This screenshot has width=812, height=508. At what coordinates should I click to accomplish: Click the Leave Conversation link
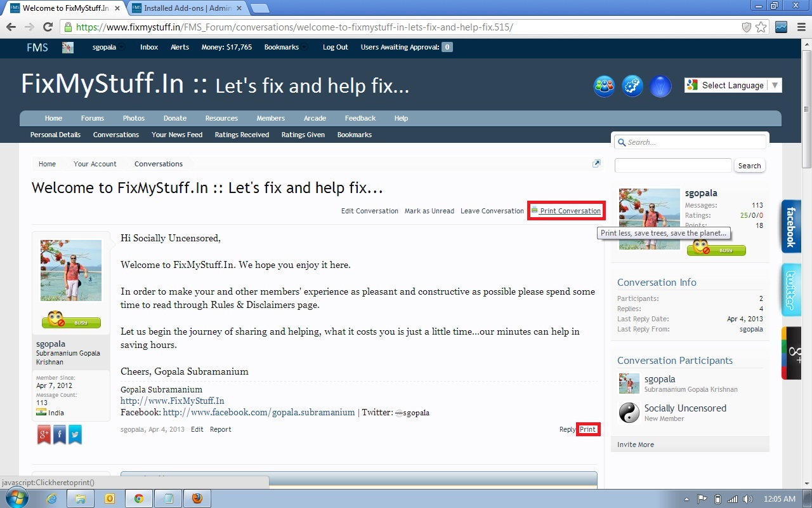click(492, 211)
